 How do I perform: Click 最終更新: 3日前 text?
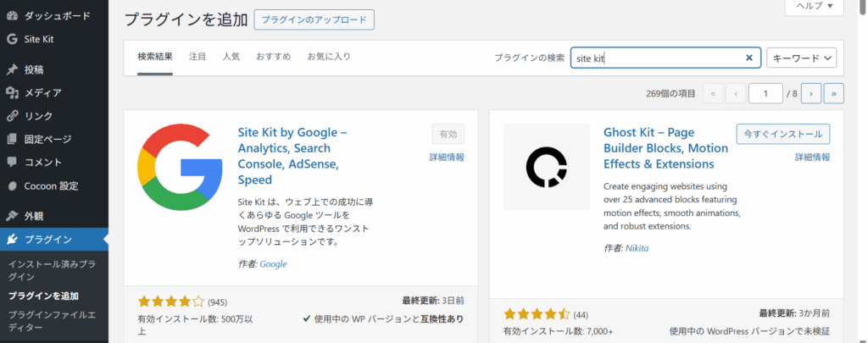(x=433, y=301)
